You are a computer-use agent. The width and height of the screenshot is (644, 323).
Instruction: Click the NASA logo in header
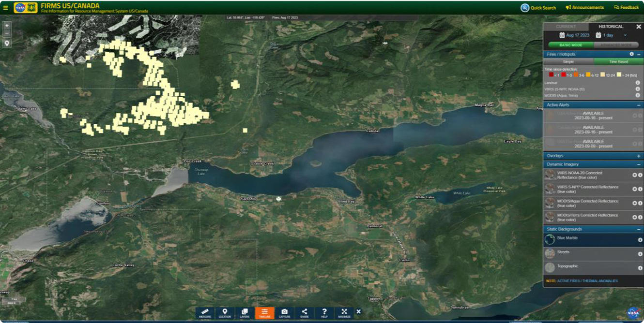[20, 8]
